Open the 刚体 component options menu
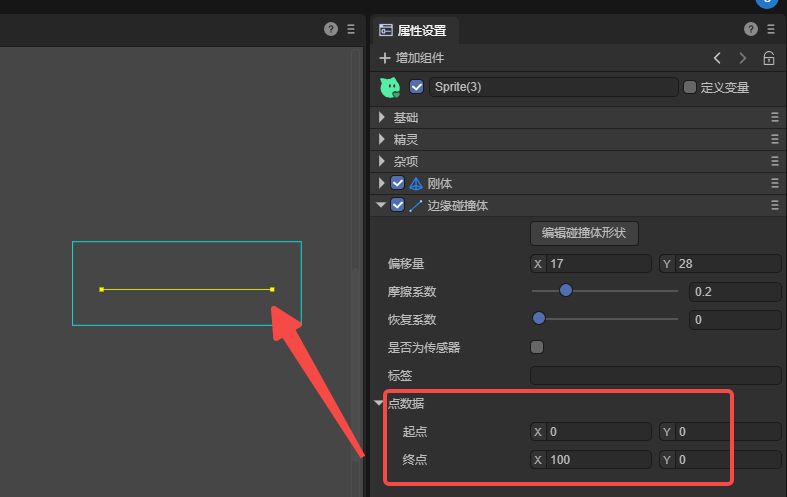 click(x=774, y=183)
